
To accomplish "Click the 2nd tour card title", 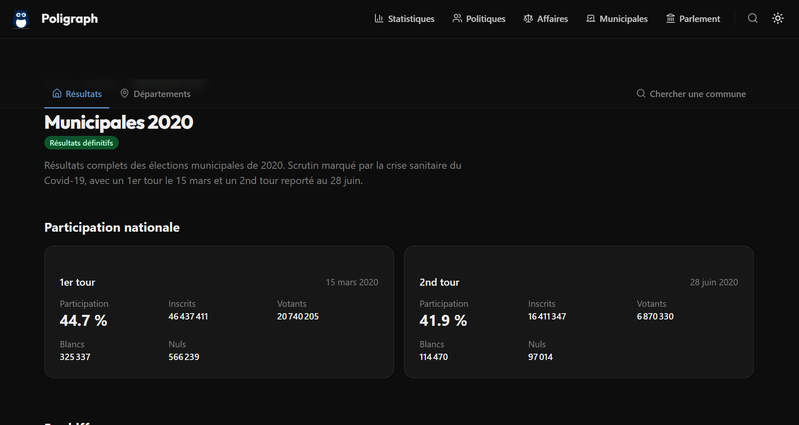I will (439, 282).
